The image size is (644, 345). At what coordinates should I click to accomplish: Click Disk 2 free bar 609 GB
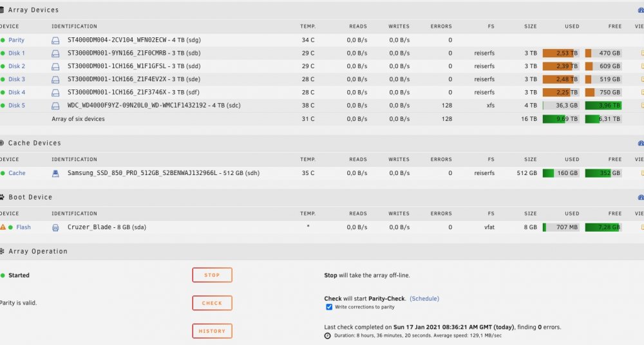pos(603,66)
